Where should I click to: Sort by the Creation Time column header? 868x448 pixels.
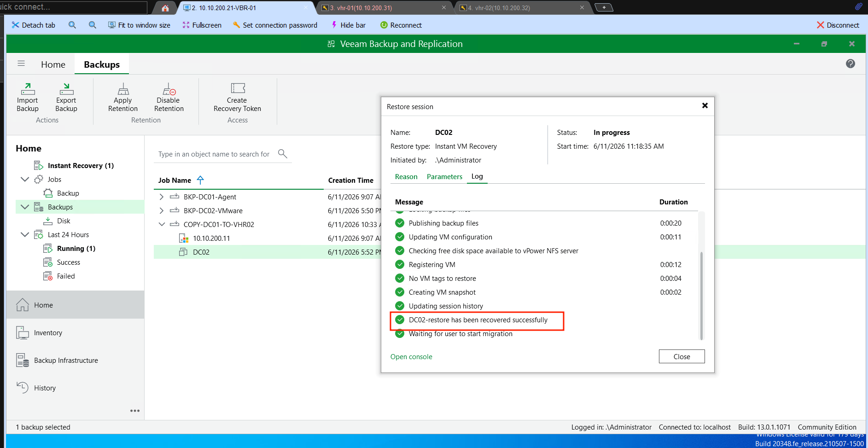tap(351, 180)
